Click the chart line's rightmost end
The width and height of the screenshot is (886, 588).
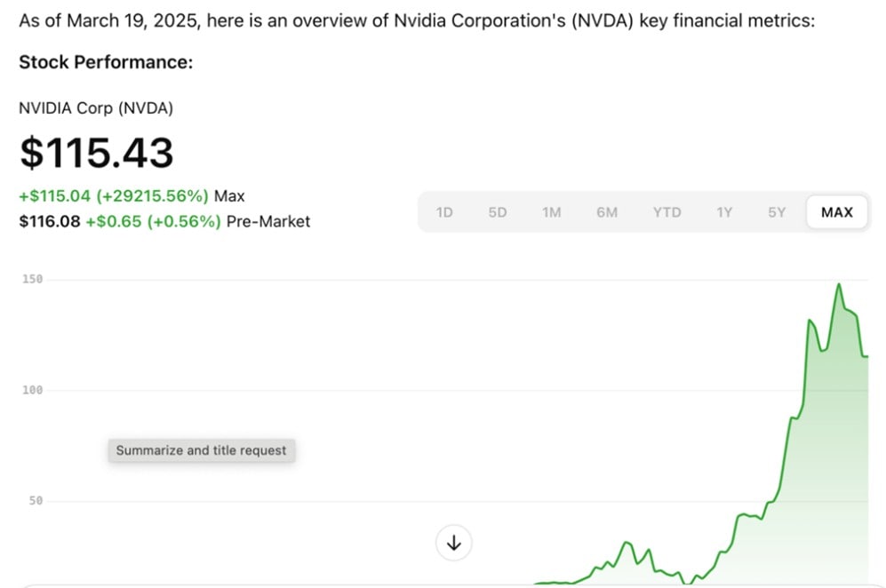coord(867,356)
